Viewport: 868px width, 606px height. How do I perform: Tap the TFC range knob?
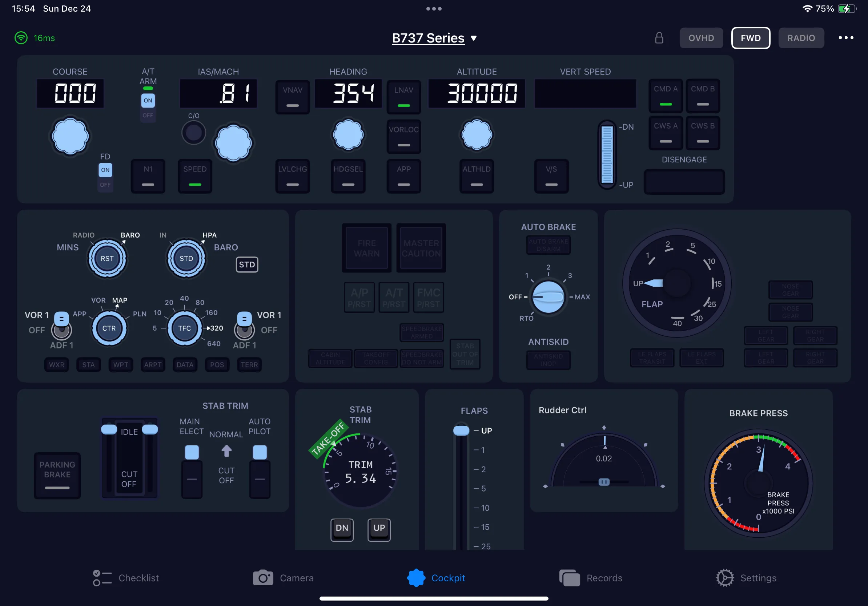tap(185, 328)
